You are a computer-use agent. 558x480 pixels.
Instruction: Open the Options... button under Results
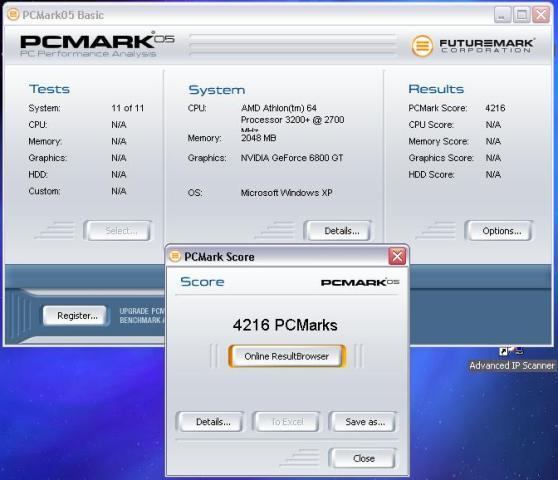[499, 231]
